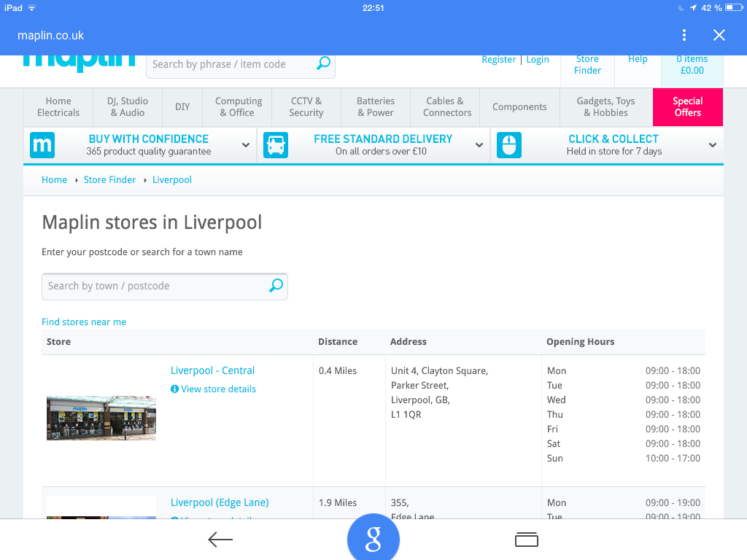
Task: Tap the product search magnifier icon
Action: click(x=323, y=63)
